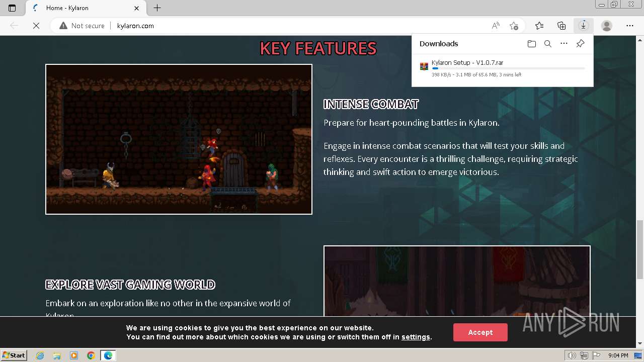
Task: Click the Not secure warning indicator
Action: (82, 26)
